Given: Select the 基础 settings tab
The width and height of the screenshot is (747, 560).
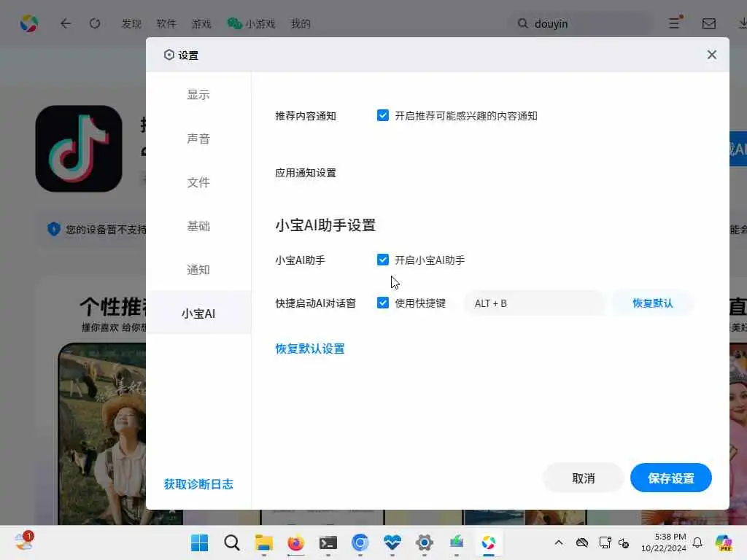Looking at the screenshot, I should point(198,226).
